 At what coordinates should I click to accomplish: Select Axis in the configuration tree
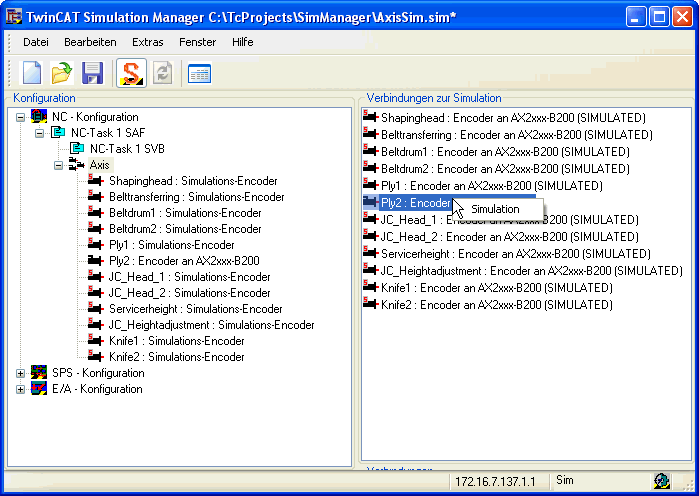tap(99, 165)
